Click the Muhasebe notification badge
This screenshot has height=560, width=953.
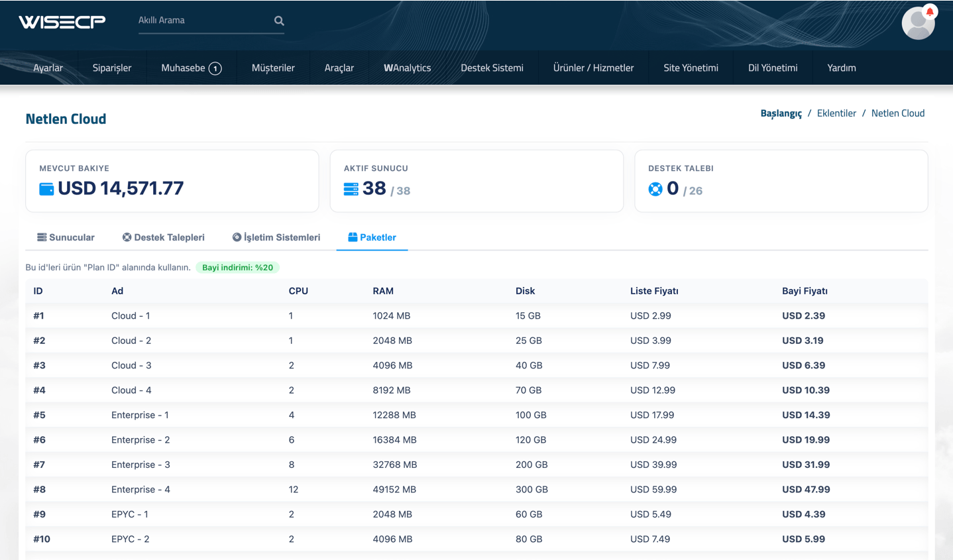tap(215, 68)
